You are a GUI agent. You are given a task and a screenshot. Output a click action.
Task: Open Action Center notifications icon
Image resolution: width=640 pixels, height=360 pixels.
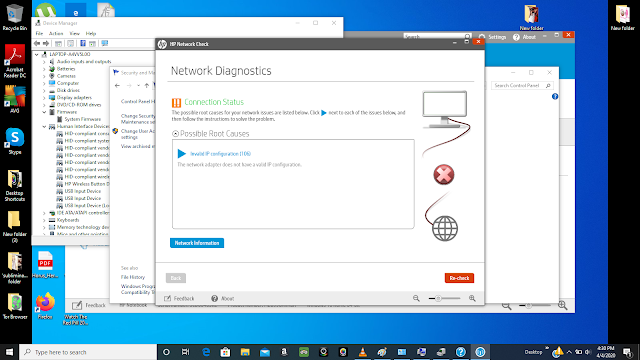[x=628, y=352]
